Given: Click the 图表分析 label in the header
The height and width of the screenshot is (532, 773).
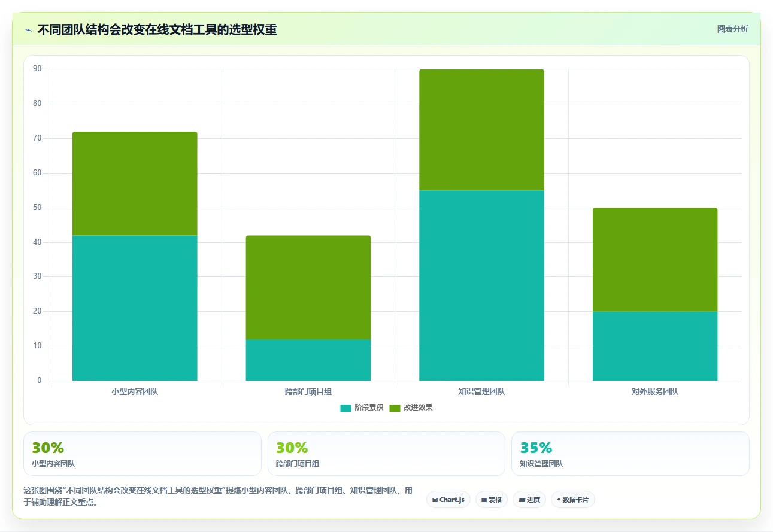Looking at the screenshot, I should pos(732,29).
